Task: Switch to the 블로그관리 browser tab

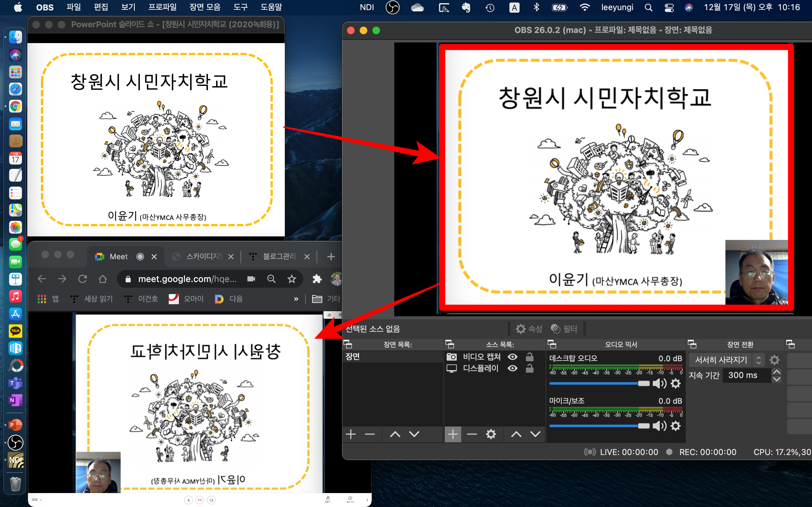Action: pos(278,257)
